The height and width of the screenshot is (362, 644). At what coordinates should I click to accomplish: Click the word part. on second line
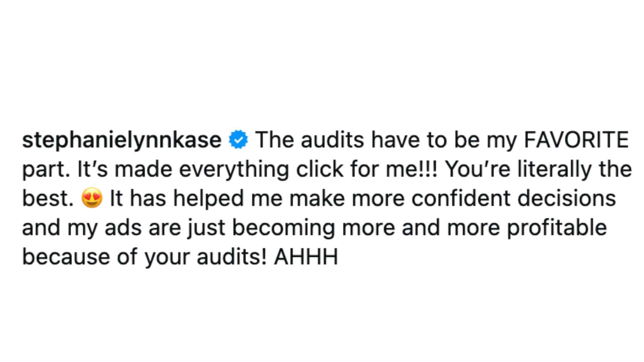tap(46, 170)
